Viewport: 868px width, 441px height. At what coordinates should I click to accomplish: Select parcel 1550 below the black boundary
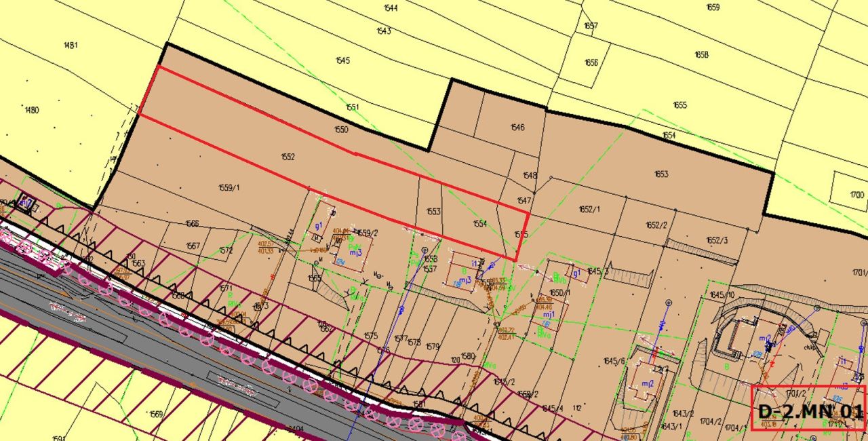pyautogui.click(x=341, y=129)
